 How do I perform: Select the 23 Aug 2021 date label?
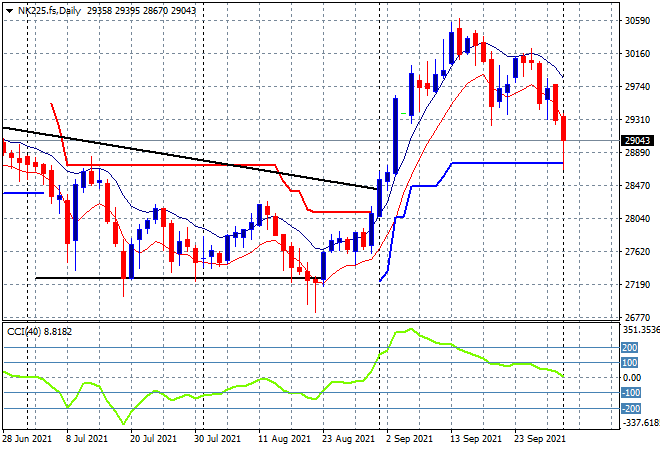point(348,439)
